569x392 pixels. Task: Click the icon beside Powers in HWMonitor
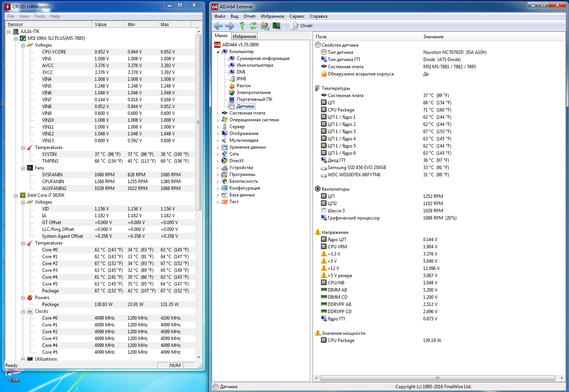pos(30,298)
